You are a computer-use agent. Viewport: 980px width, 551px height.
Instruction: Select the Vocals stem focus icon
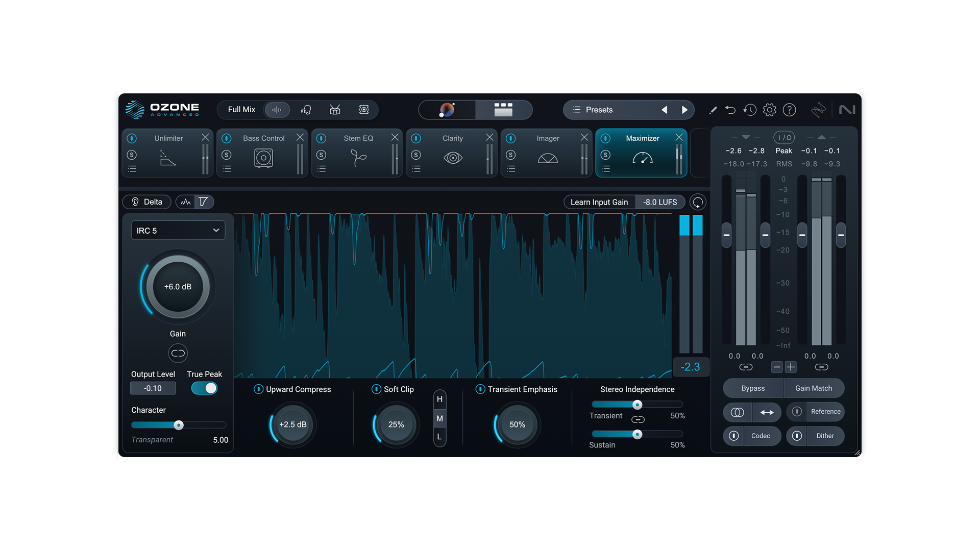coord(306,110)
